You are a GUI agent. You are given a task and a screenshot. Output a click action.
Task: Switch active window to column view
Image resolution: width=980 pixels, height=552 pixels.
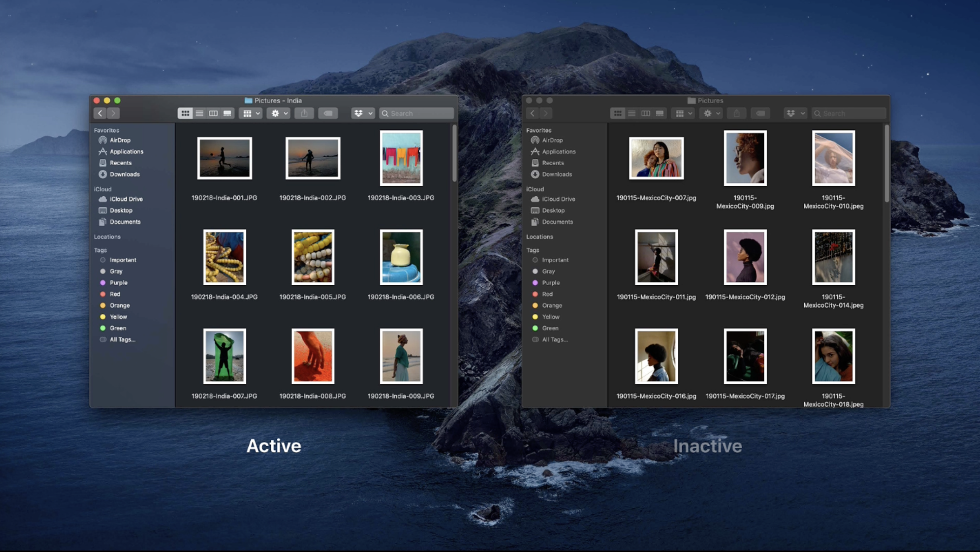coord(213,113)
